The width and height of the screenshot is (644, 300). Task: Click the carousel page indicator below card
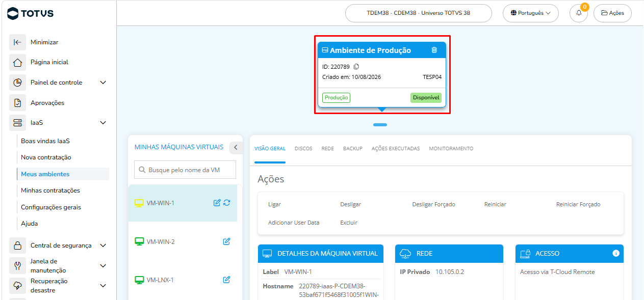(x=380, y=125)
